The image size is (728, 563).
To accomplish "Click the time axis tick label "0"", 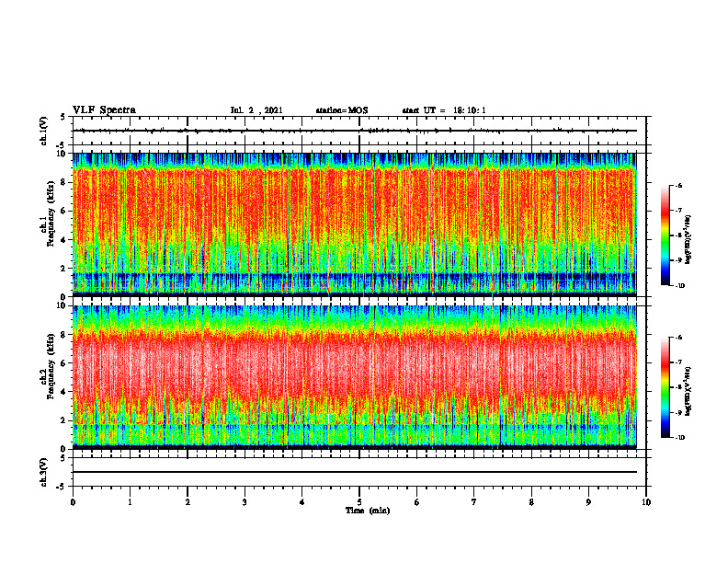I will [x=73, y=502].
